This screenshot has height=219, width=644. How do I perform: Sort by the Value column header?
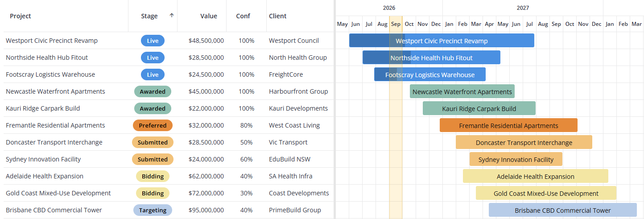[209, 16]
